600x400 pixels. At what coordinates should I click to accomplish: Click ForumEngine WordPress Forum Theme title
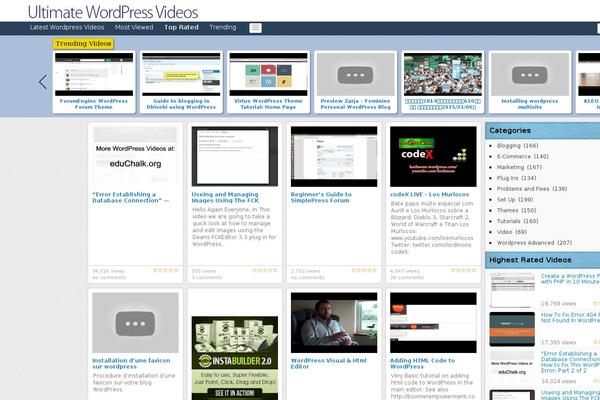point(94,104)
